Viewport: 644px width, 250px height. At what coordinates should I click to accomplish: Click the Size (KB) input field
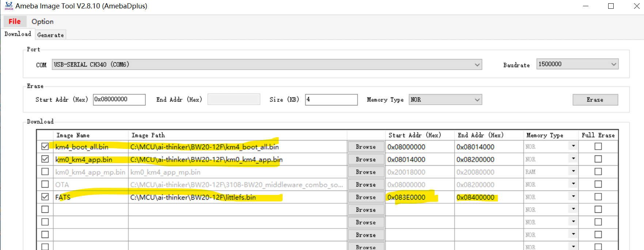(331, 100)
